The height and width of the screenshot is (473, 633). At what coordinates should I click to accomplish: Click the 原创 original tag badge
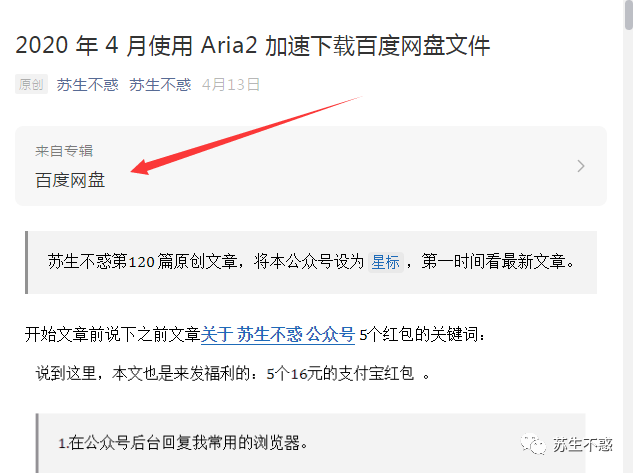(31, 84)
